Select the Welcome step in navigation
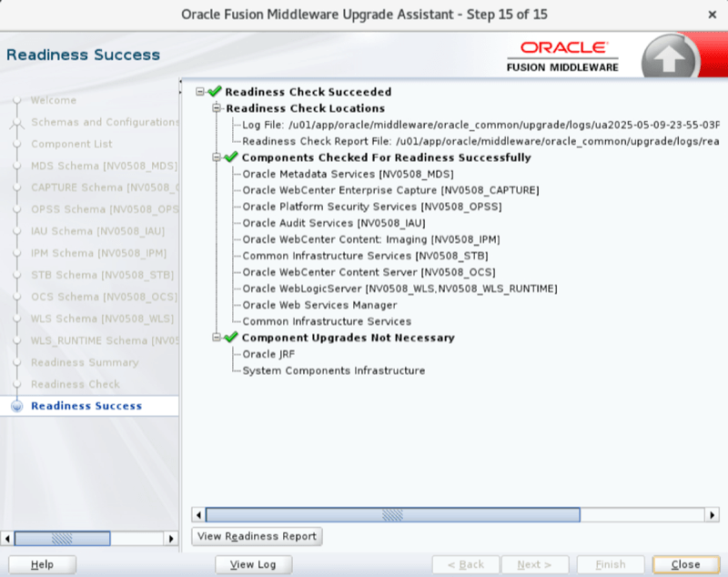 pos(54,100)
